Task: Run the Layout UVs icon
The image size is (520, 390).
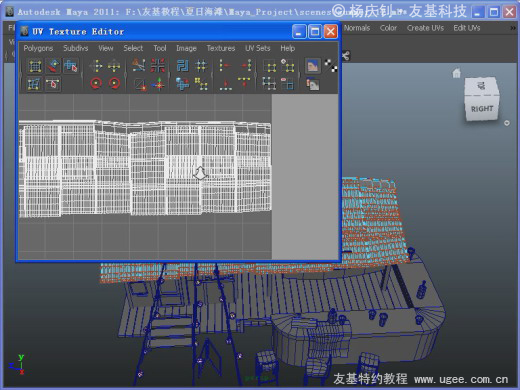Action: pyautogui.click(x=183, y=66)
